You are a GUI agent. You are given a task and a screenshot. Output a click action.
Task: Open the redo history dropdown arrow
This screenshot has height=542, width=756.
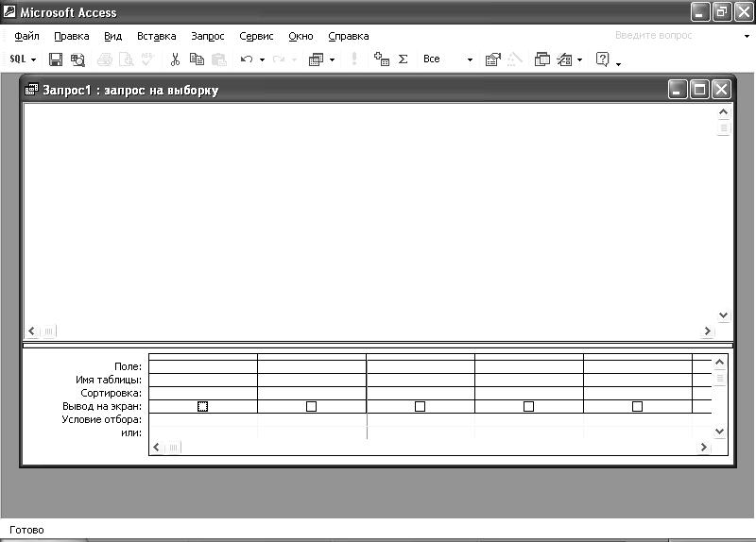[x=294, y=59]
